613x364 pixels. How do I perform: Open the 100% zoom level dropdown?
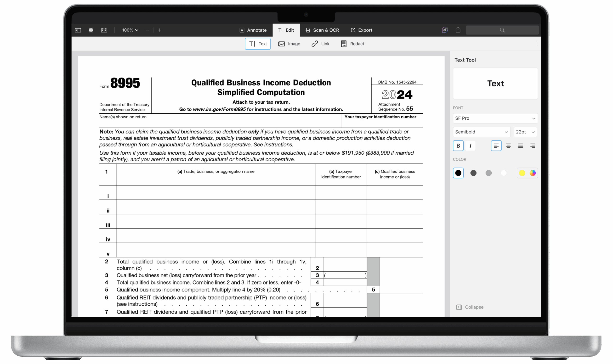pos(130,30)
